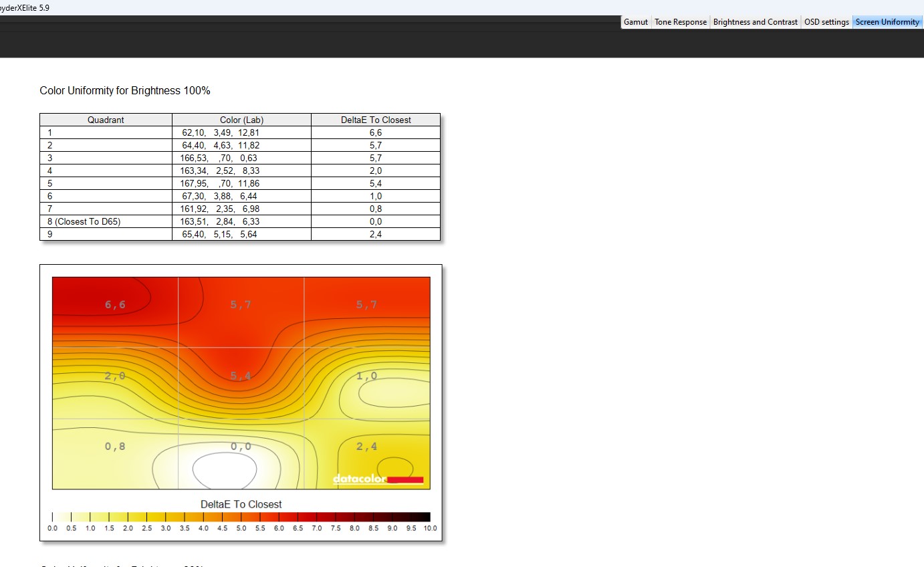
Task: Click the Quadrant column header
Action: click(106, 120)
